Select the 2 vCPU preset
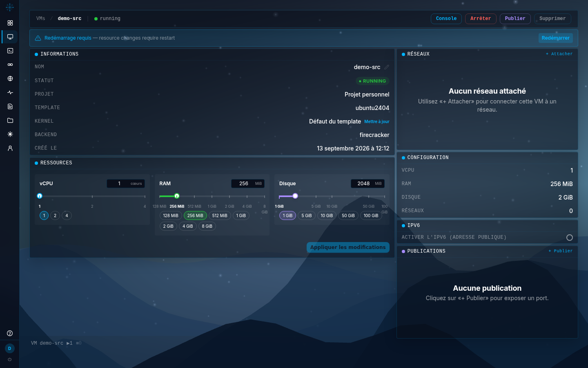This screenshot has height=368, width=588. click(x=55, y=215)
